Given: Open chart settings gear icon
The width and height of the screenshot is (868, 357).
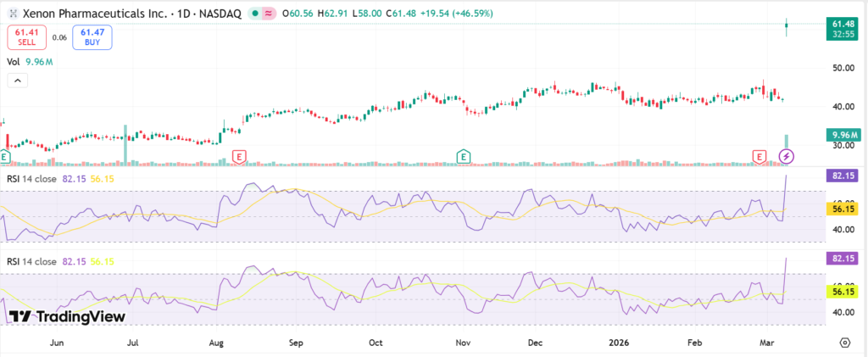Looking at the screenshot, I should tap(844, 342).
